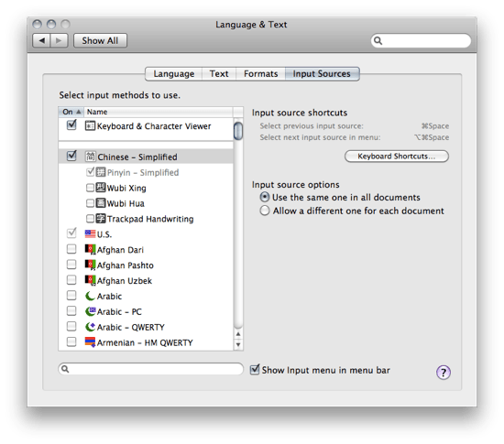
Task: Click the Arabic crescent icon
Action: 90,296
